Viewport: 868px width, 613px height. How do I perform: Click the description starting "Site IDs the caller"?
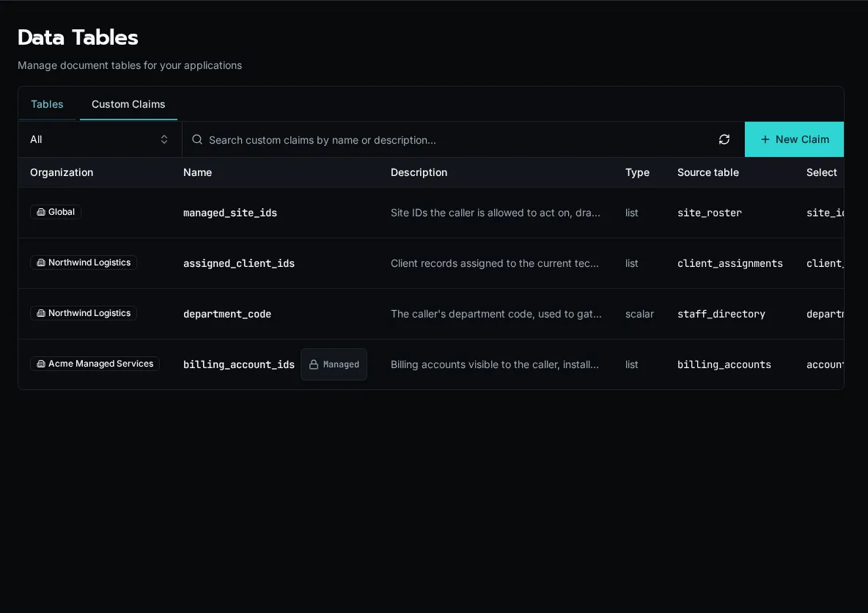point(496,213)
